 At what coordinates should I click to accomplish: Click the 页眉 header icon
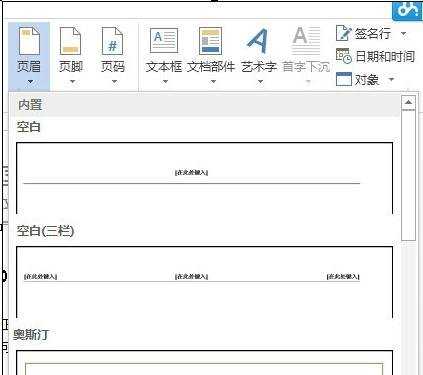(29, 42)
